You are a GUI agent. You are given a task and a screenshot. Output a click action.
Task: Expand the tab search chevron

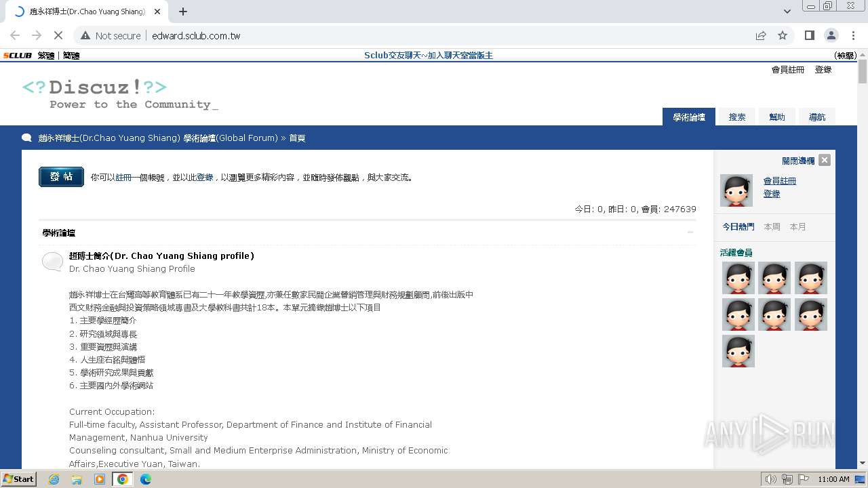[x=787, y=12]
